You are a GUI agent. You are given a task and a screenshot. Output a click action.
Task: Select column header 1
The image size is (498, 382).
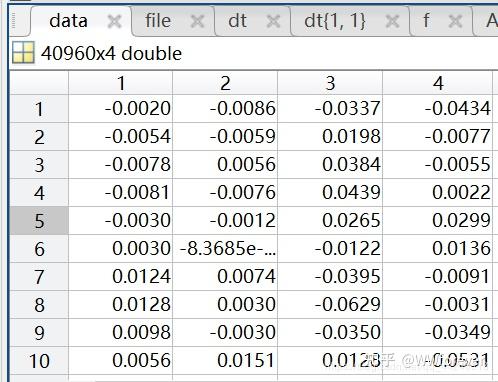(x=121, y=83)
